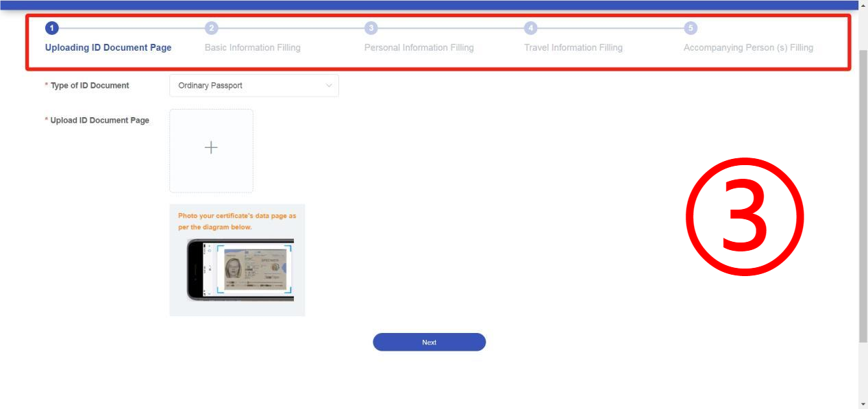868x409 pixels.
Task: Click the "Type of ID Document" label
Action: click(90, 86)
